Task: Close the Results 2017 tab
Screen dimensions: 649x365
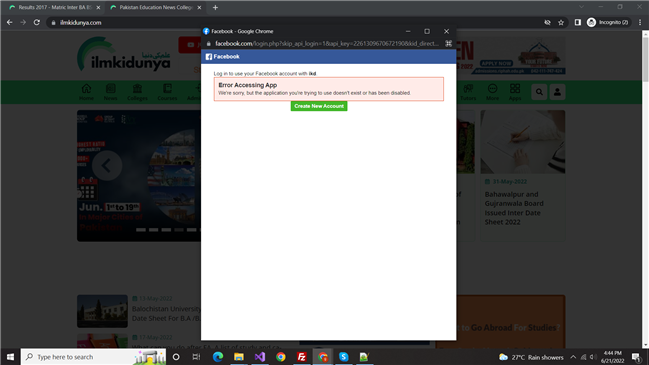Action: (98, 7)
